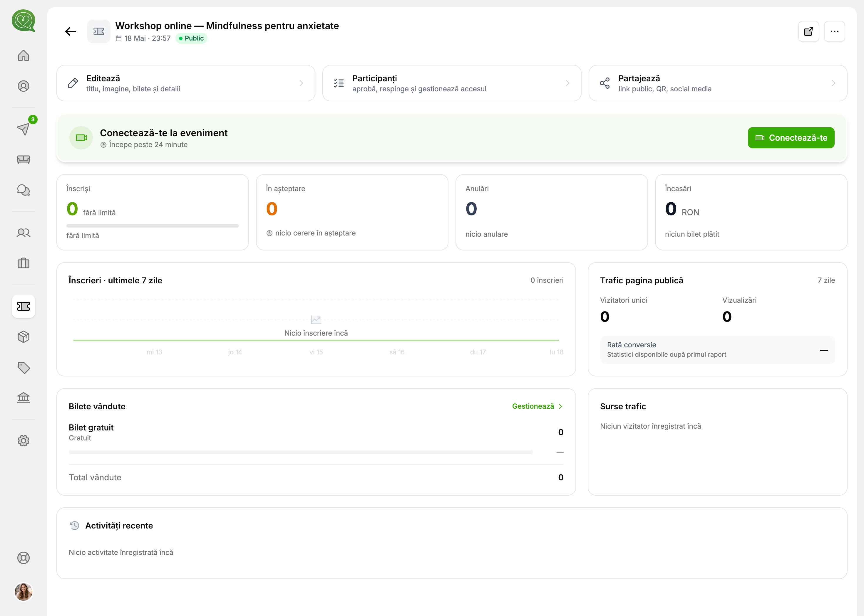This screenshot has width=864, height=616.
Task: Open the three-dots more options menu
Action: click(x=834, y=31)
